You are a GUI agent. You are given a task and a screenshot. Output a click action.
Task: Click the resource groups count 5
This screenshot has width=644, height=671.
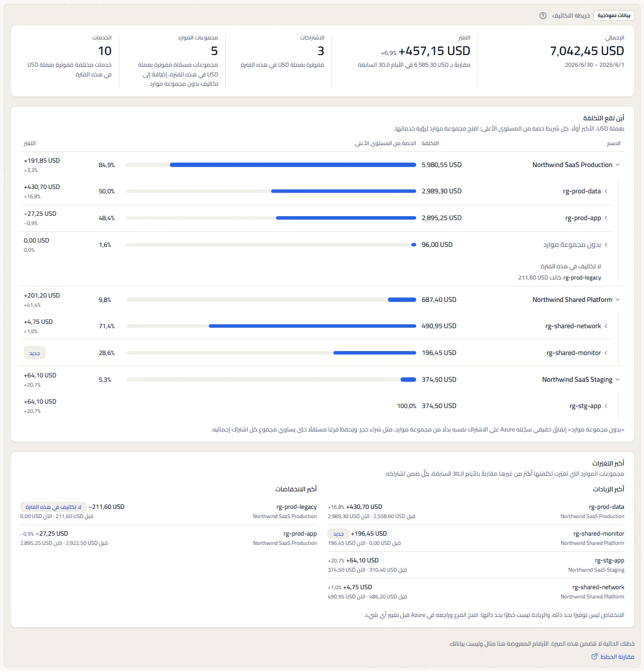214,51
